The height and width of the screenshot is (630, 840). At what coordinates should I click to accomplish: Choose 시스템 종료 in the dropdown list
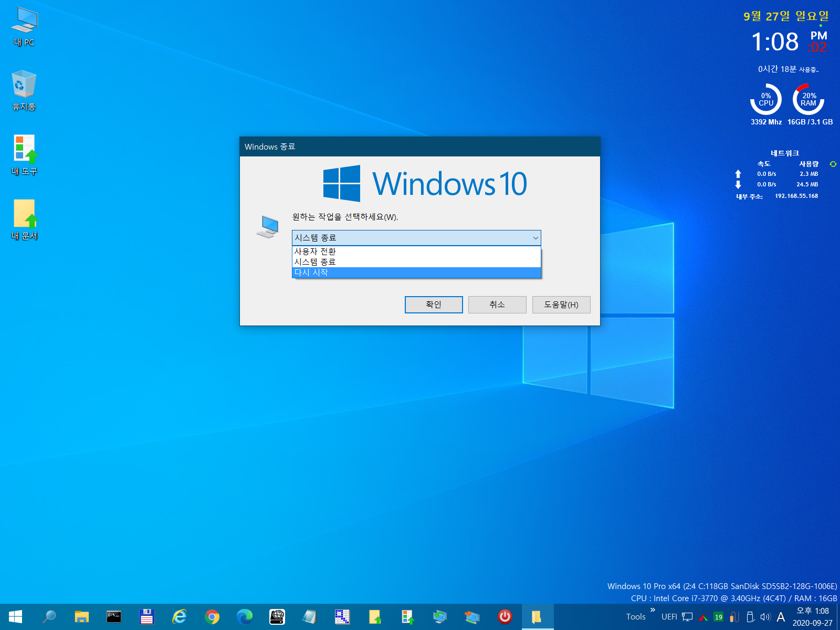[416, 262]
